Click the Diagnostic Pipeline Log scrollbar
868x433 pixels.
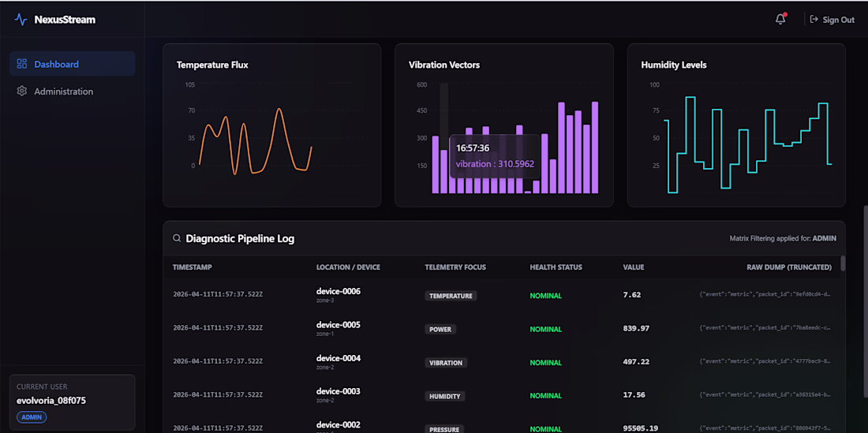coord(843,263)
